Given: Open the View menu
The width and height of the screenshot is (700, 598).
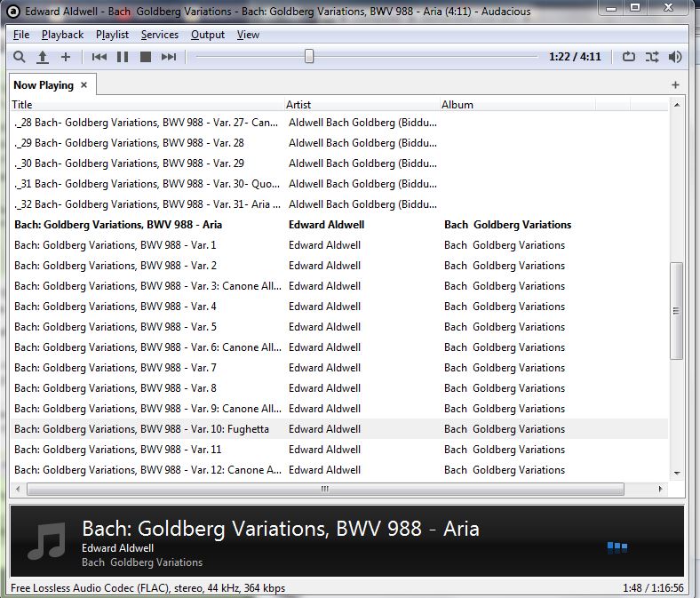Looking at the screenshot, I should pos(248,35).
